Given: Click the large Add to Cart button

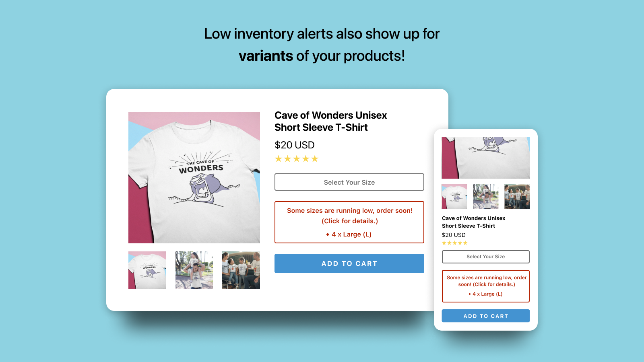Looking at the screenshot, I should click(x=349, y=263).
